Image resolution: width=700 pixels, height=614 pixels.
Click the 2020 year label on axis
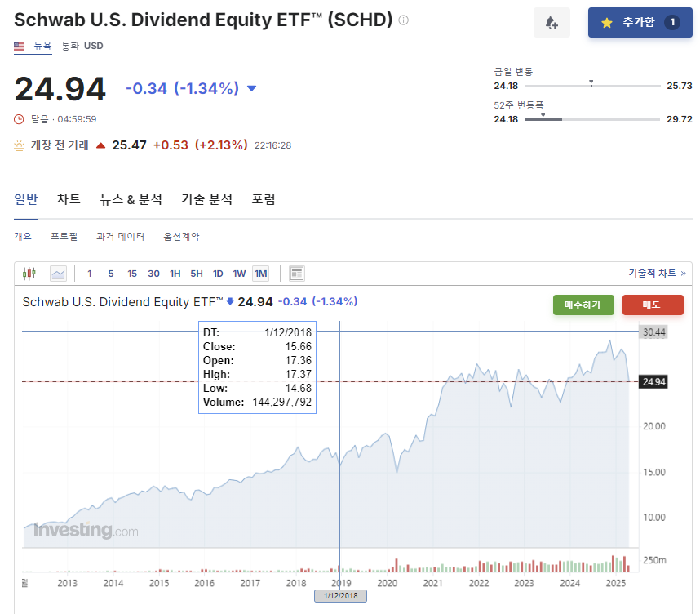[387, 583]
